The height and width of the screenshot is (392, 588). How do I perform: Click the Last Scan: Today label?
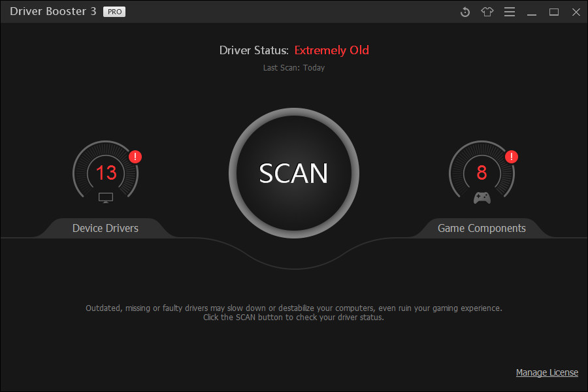293,67
